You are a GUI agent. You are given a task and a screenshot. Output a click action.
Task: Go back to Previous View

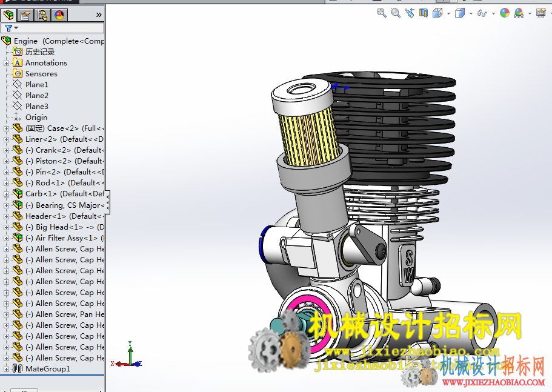[x=410, y=13]
